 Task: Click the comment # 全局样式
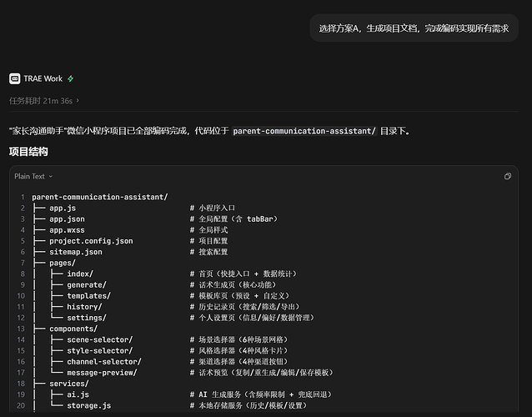coord(208,230)
